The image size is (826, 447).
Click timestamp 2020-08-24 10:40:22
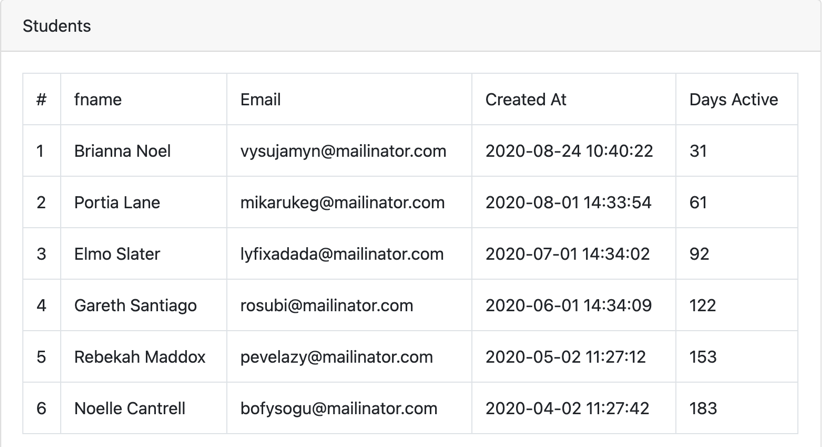pyautogui.click(x=569, y=151)
